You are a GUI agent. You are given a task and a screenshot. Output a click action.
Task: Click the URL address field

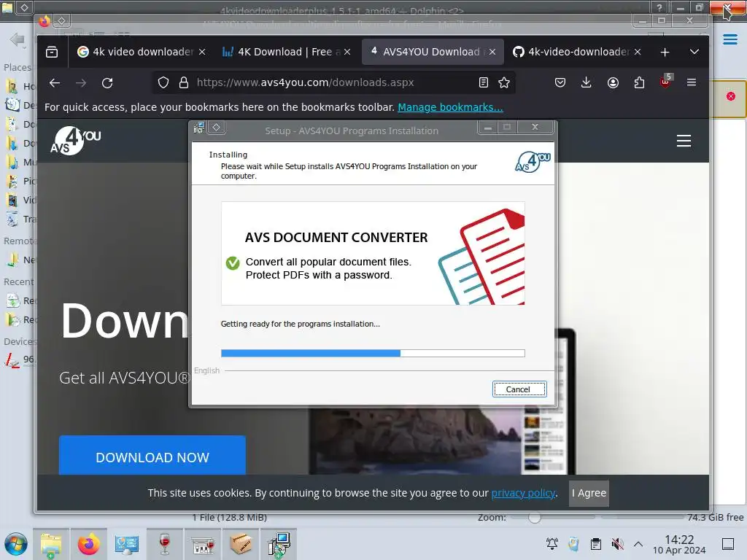333,82
